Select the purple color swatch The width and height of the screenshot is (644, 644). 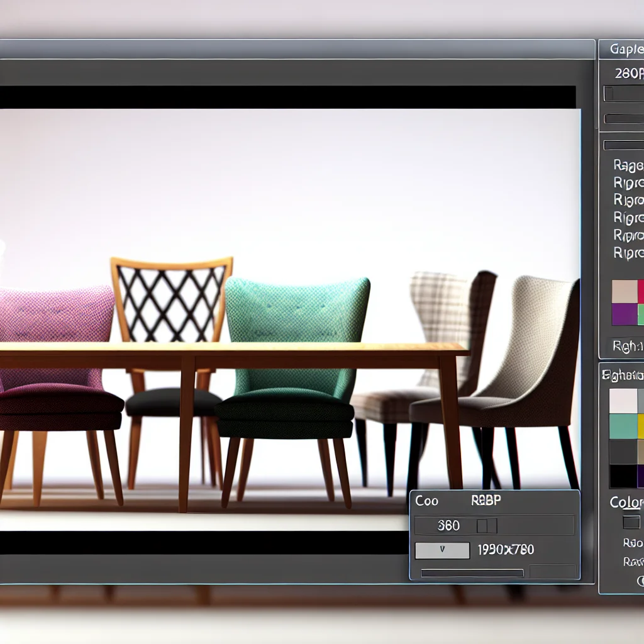624,314
